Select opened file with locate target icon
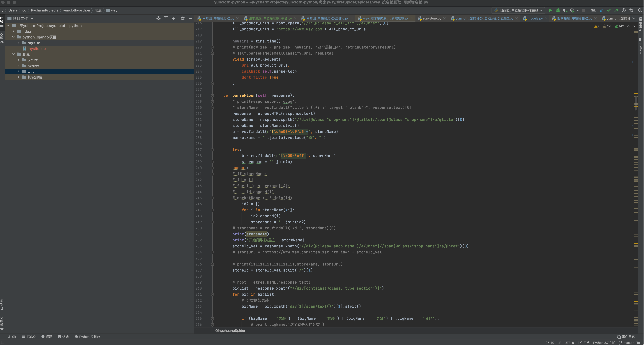The image size is (644, 345). point(158,19)
